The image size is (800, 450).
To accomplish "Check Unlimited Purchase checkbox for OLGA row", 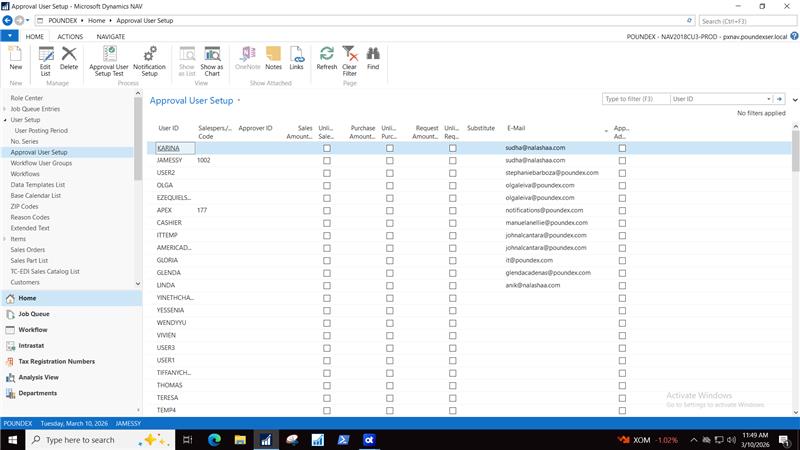I will pyautogui.click(x=390, y=185).
